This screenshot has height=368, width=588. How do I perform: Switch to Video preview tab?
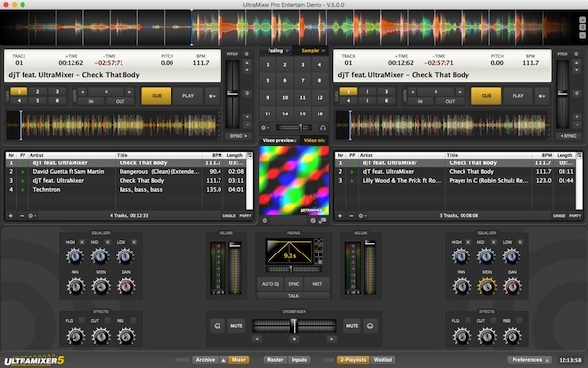point(279,140)
